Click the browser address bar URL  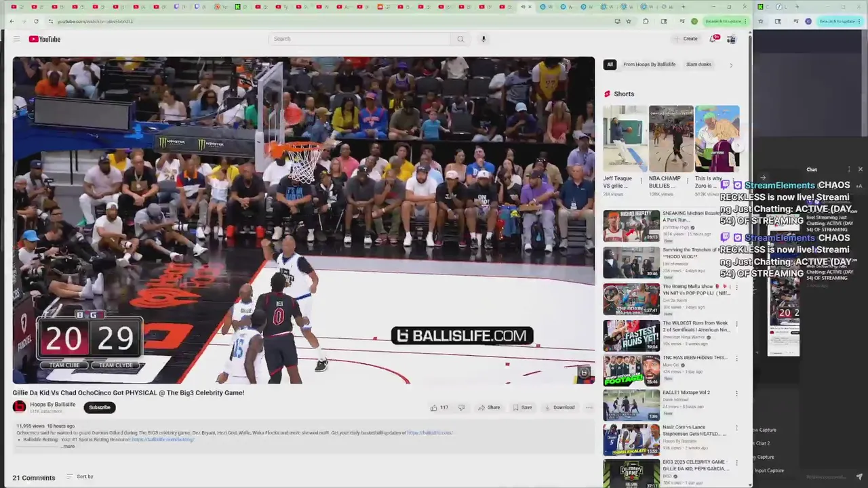pyautogui.click(x=95, y=21)
